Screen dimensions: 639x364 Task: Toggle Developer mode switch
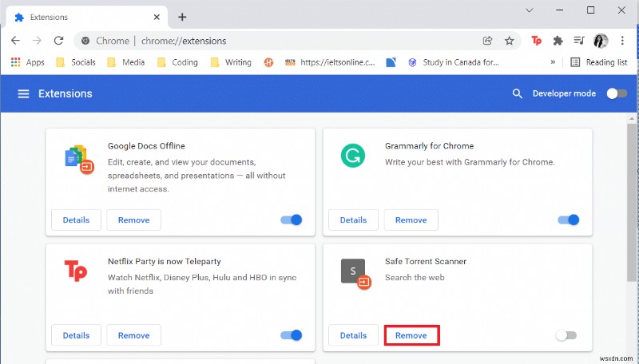(617, 93)
